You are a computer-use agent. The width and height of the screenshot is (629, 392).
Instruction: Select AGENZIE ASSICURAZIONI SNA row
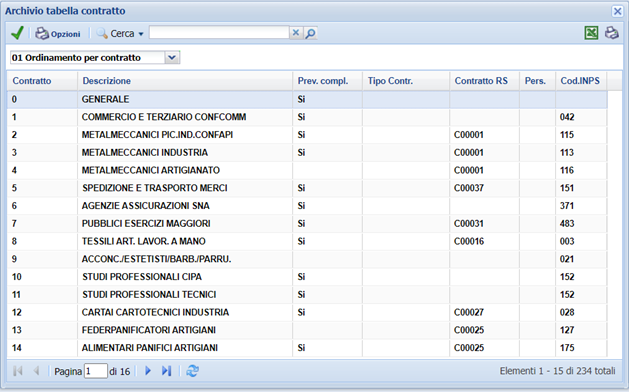(x=307, y=206)
